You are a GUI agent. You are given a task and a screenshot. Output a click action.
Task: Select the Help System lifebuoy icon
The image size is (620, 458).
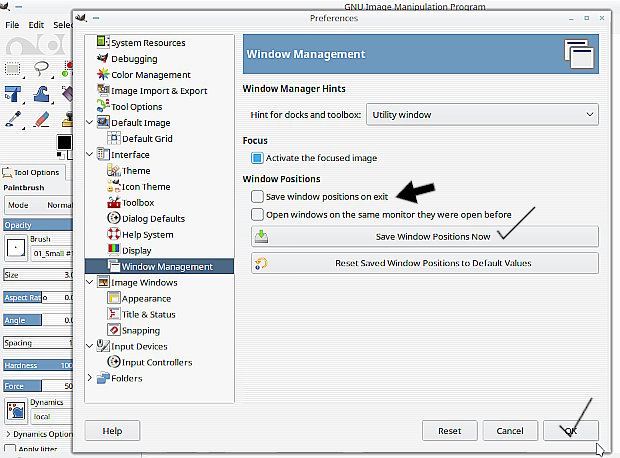tap(114, 234)
